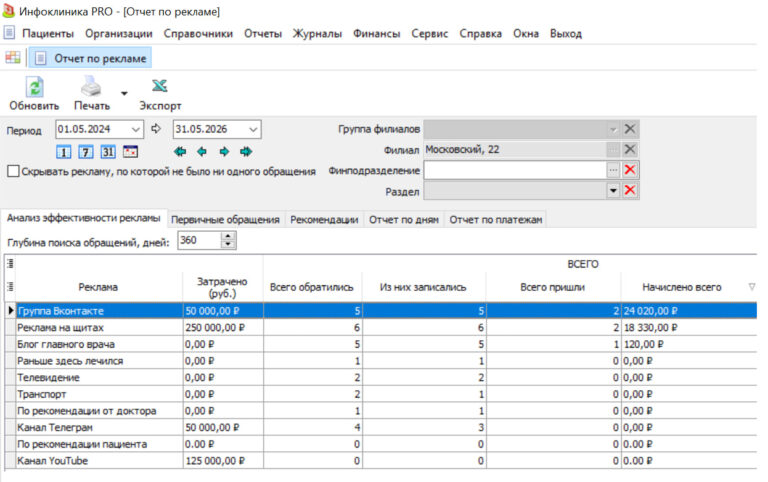
Task: Open the Финансы menu
Action: [377, 34]
